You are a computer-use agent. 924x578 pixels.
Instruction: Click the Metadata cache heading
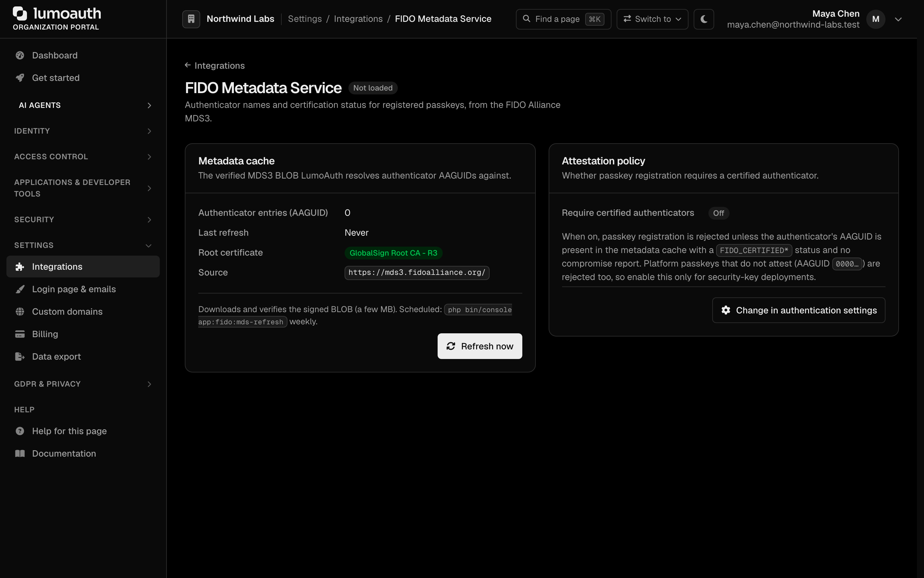236,161
